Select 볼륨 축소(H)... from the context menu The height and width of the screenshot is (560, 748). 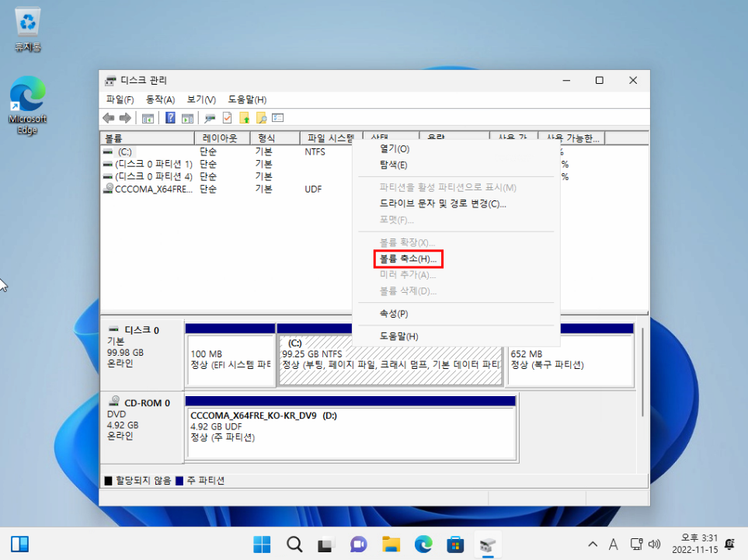point(408,259)
